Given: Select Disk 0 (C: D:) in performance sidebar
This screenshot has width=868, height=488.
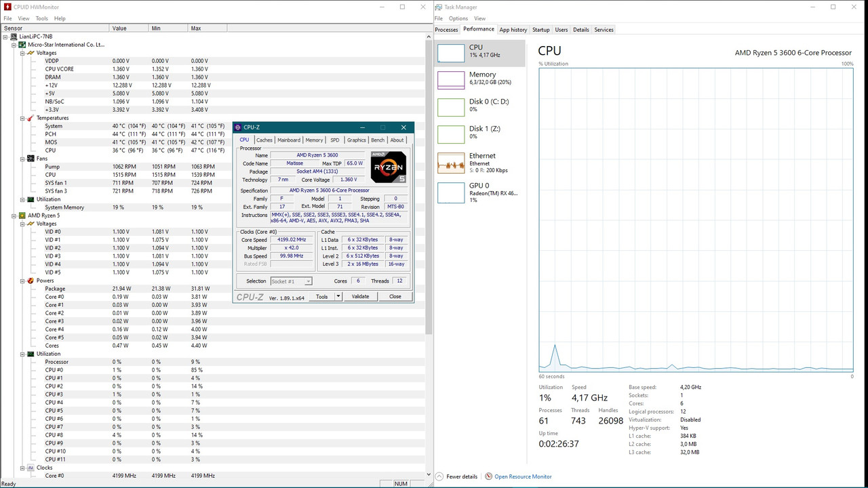Looking at the screenshot, I should [480, 107].
